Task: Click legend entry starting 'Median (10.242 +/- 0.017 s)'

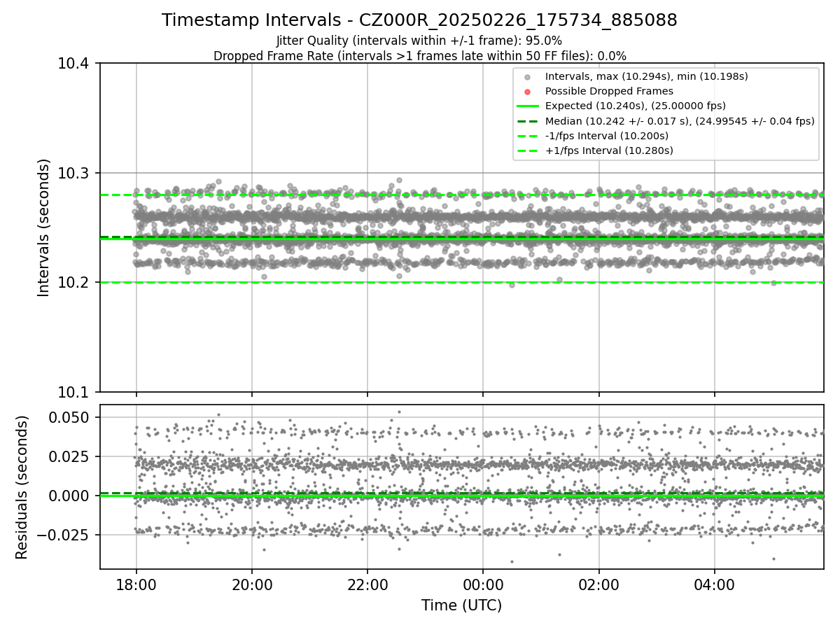Action: coord(680,120)
